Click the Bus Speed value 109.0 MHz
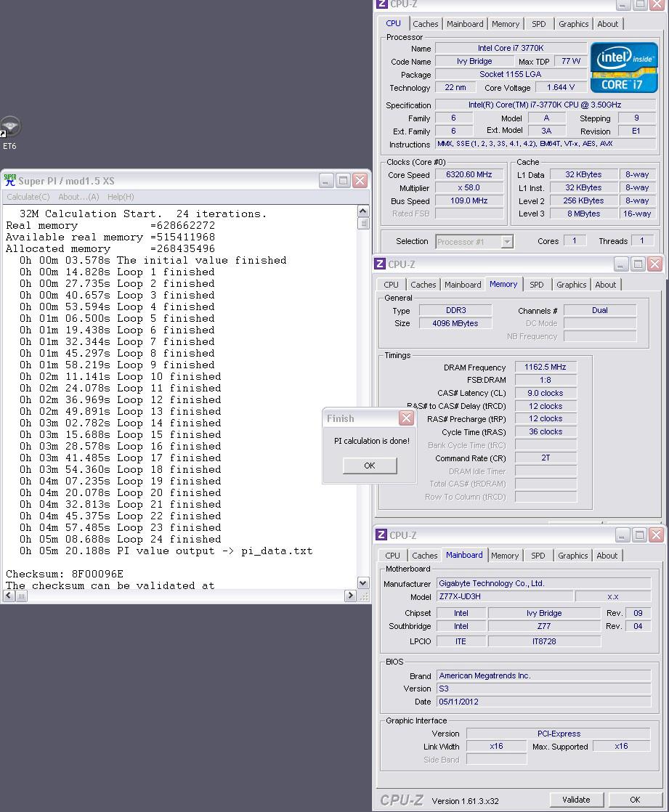Image resolution: width=669 pixels, height=812 pixels. pyautogui.click(x=469, y=200)
